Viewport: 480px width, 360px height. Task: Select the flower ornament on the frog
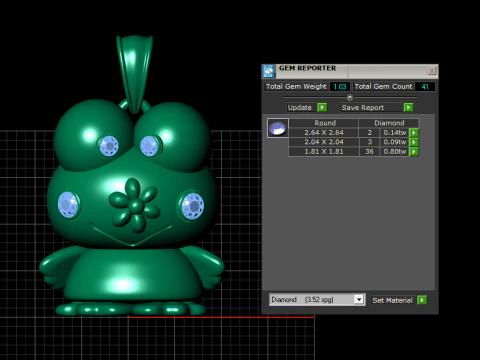[x=134, y=205]
